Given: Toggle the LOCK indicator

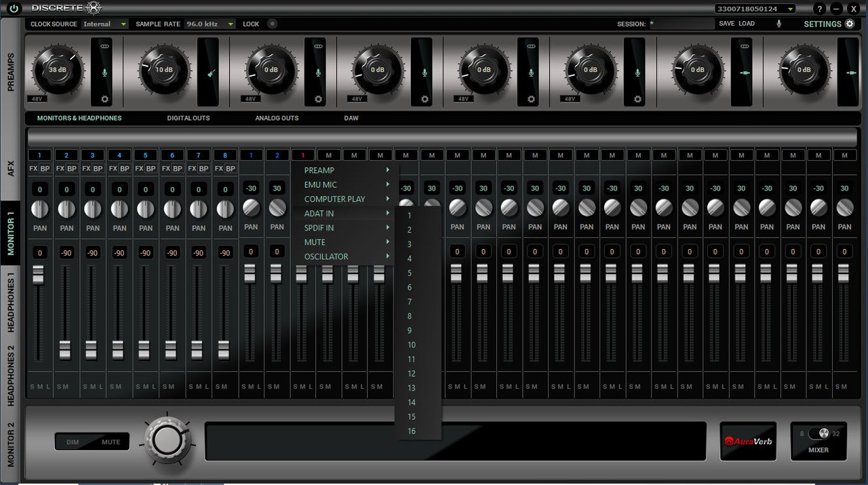Looking at the screenshot, I should (272, 24).
